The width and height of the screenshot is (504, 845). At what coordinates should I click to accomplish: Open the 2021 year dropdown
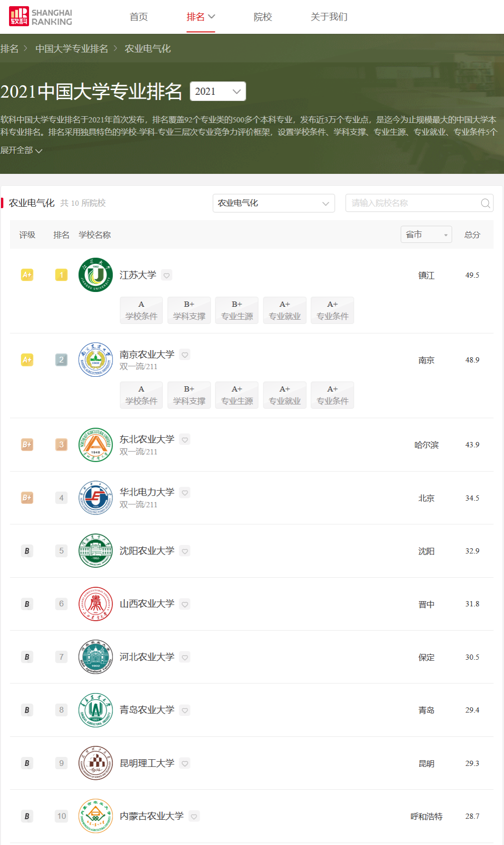tap(218, 91)
